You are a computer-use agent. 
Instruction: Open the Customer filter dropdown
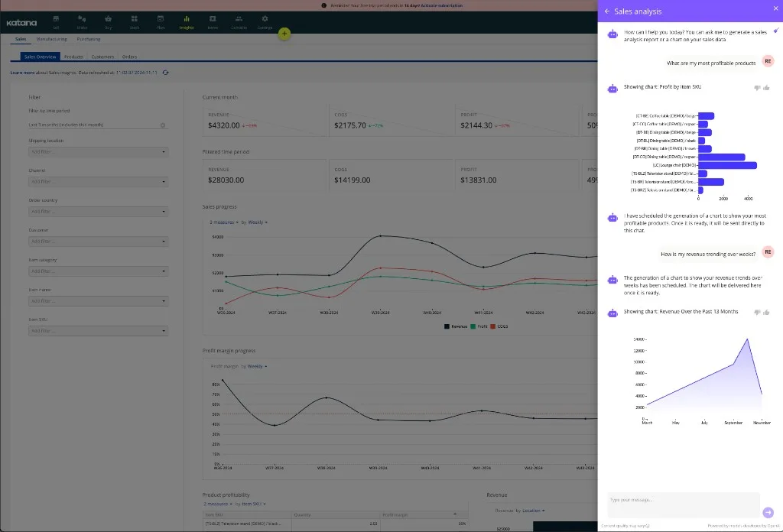point(99,242)
